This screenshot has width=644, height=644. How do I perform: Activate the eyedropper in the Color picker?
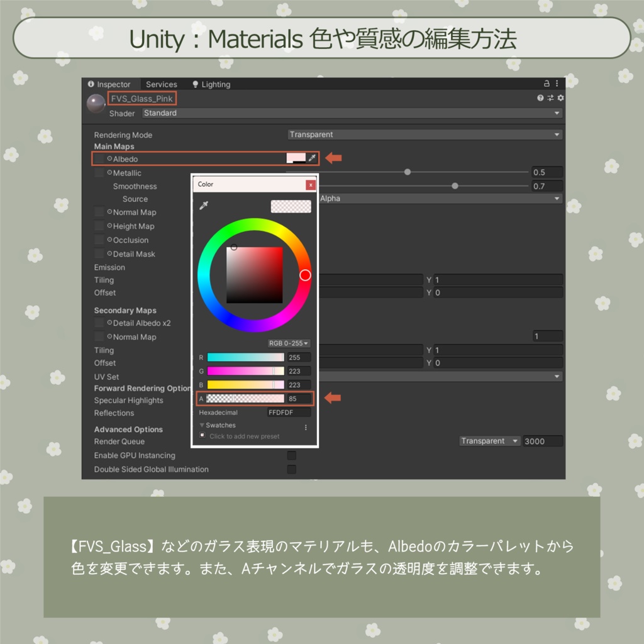click(x=204, y=206)
